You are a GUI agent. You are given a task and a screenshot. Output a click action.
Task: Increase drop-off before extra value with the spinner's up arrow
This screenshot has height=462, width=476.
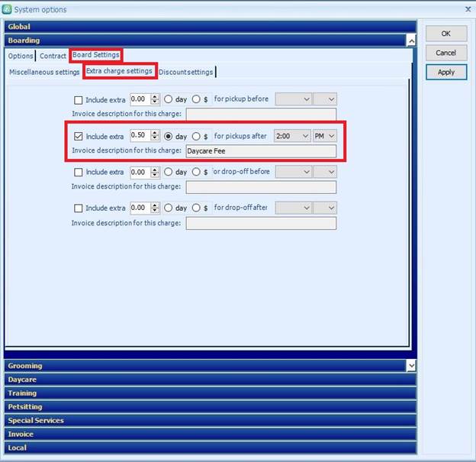click(155, 170)
